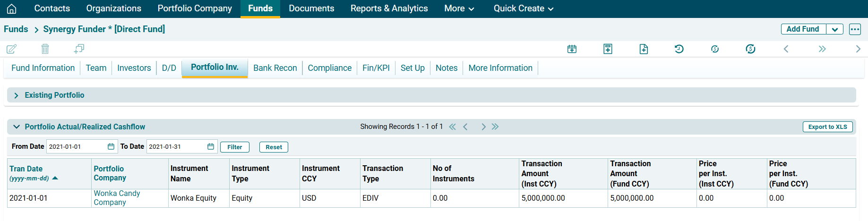Click the larger dollar refresh icon

coord(750,49)
